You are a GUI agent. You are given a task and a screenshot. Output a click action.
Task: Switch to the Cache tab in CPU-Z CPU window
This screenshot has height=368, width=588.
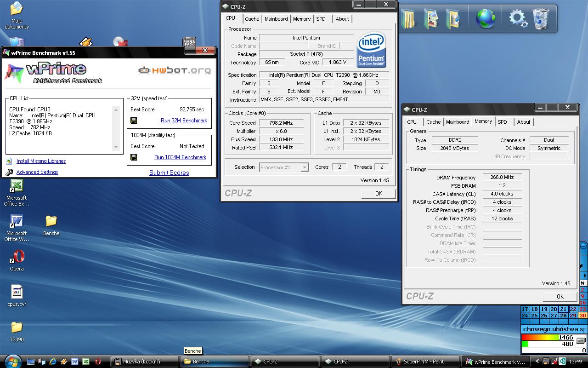tap(252, 19)
